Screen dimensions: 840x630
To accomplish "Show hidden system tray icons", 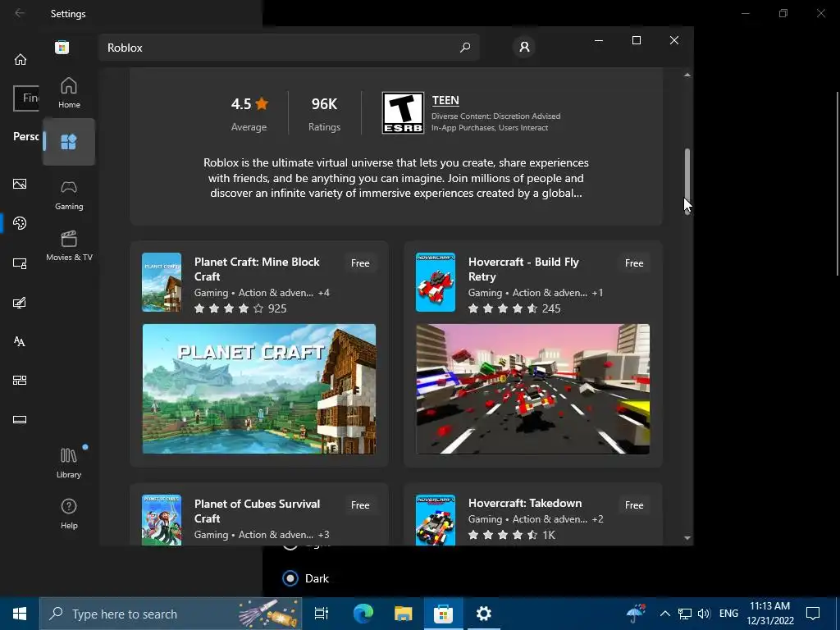I will [664, 614].
